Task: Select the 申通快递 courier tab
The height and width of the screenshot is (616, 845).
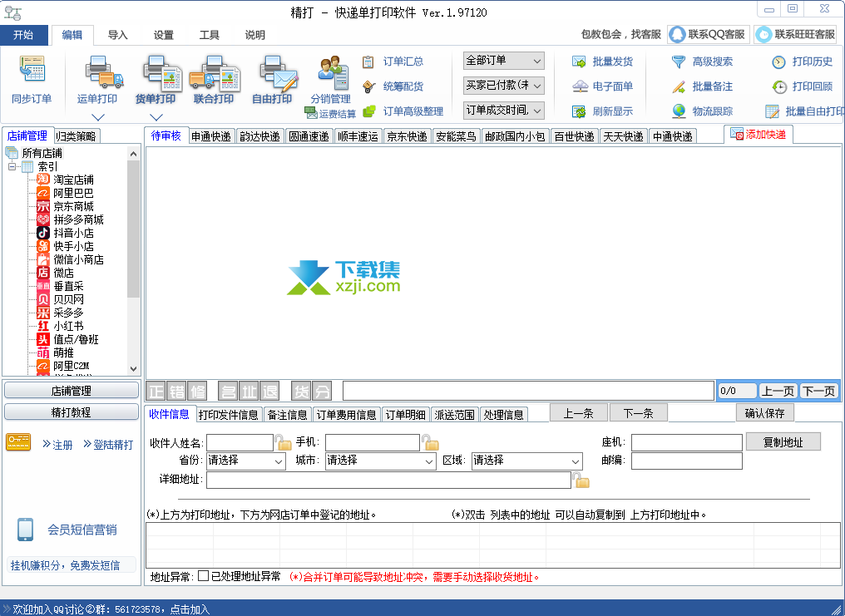Action: [210, 136]
